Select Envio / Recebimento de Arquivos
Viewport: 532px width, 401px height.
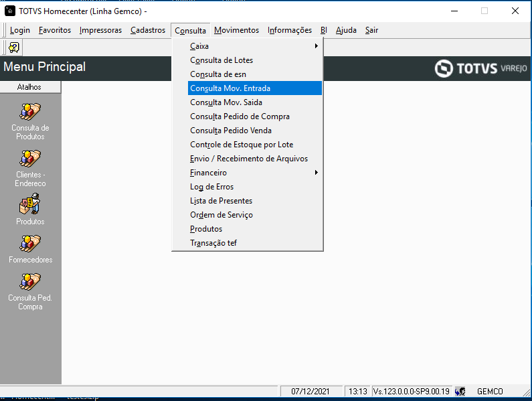pos(254,159)
